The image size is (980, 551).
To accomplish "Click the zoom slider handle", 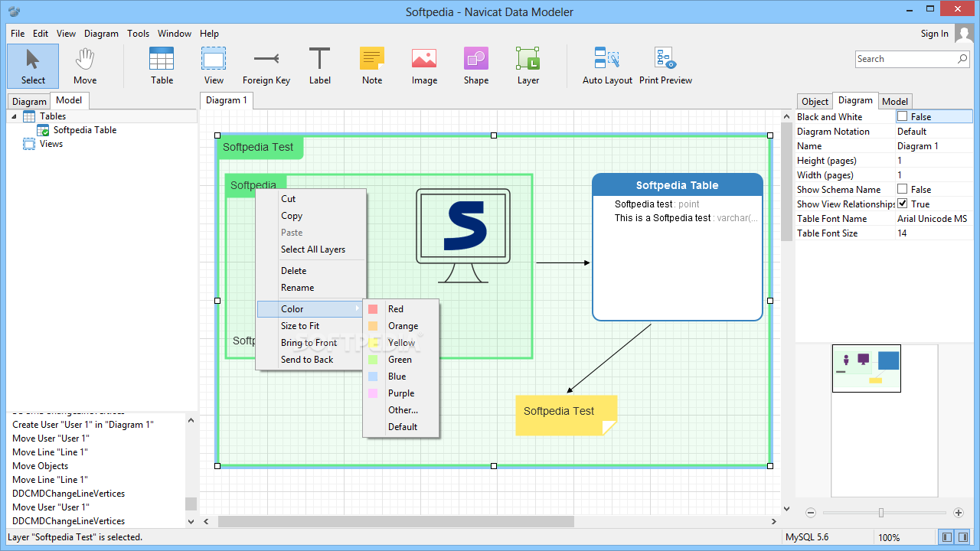I will point(881,513).
